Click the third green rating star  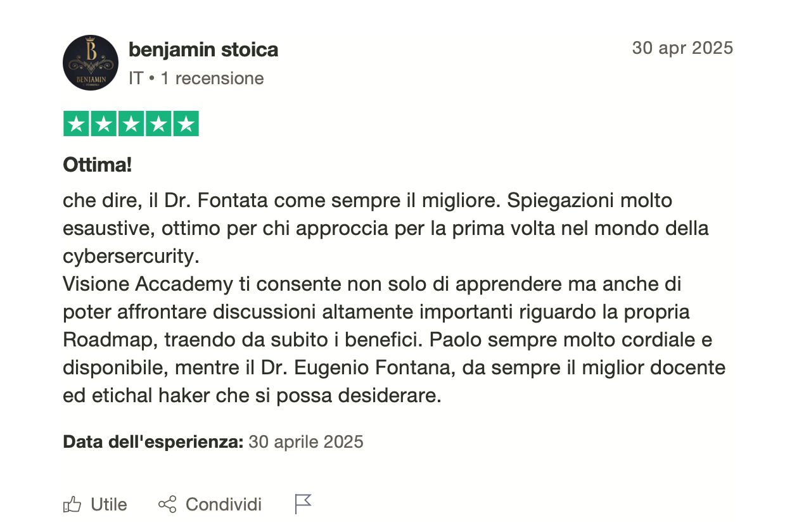[131, 124]
